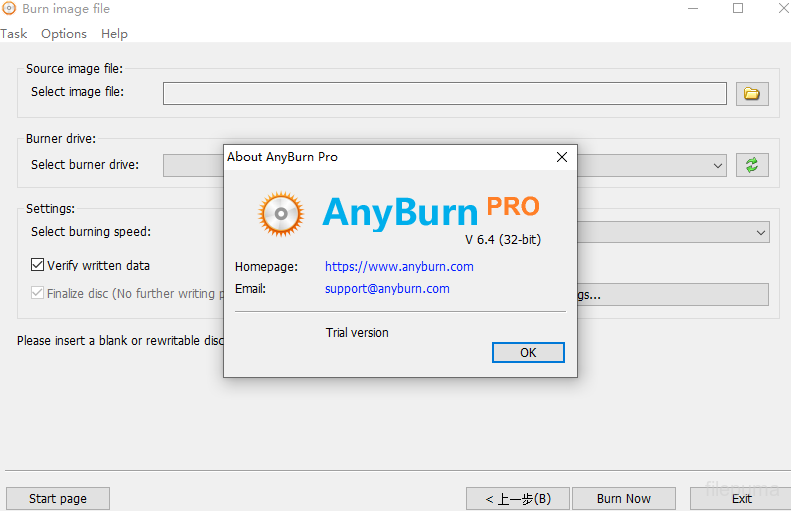
Task: Click the 'Homepage:' label
Action: point(266,266)
